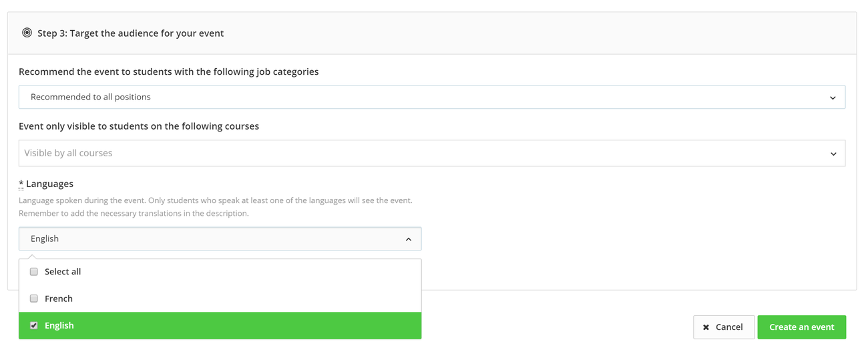The width and height of the screenshot is (868, 354).
Task: Click the Languages field label
Action: coord(49,184)
